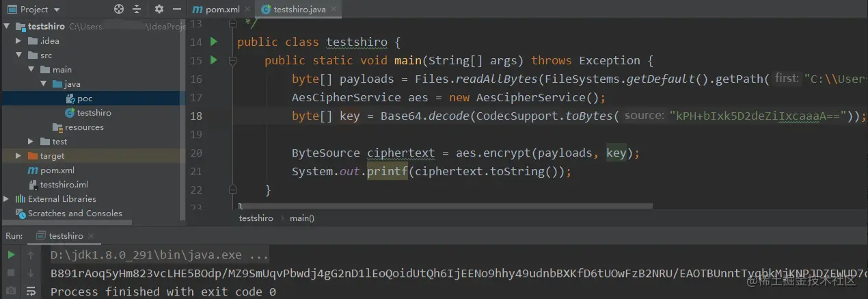This screenshot has width=868, height=299.
Task: Click the src folder icon
Action: pyautogui.click(x=33, y=55)
